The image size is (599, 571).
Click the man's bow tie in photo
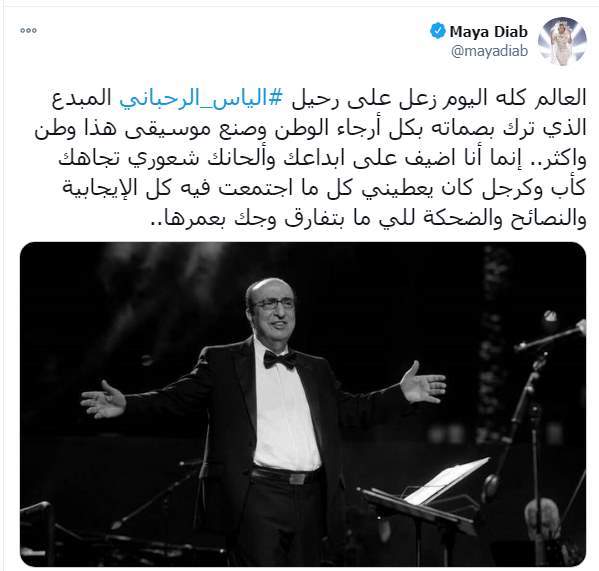click(x=280, y=360)
